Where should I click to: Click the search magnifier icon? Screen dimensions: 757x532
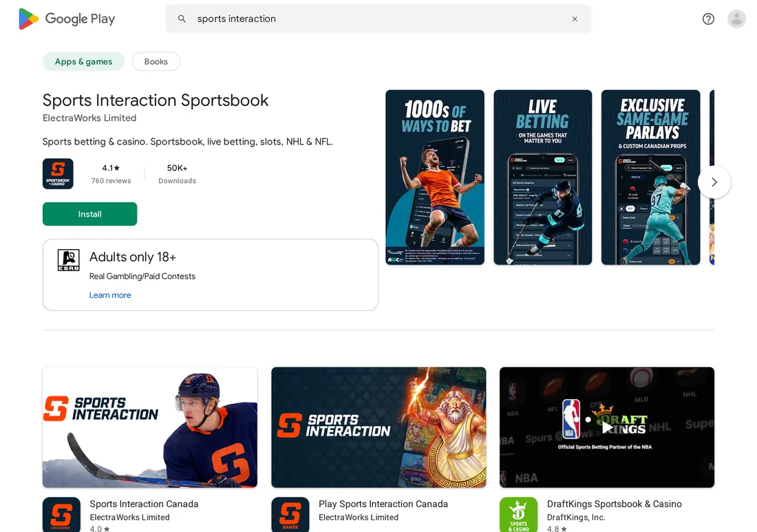coord(182,19)
